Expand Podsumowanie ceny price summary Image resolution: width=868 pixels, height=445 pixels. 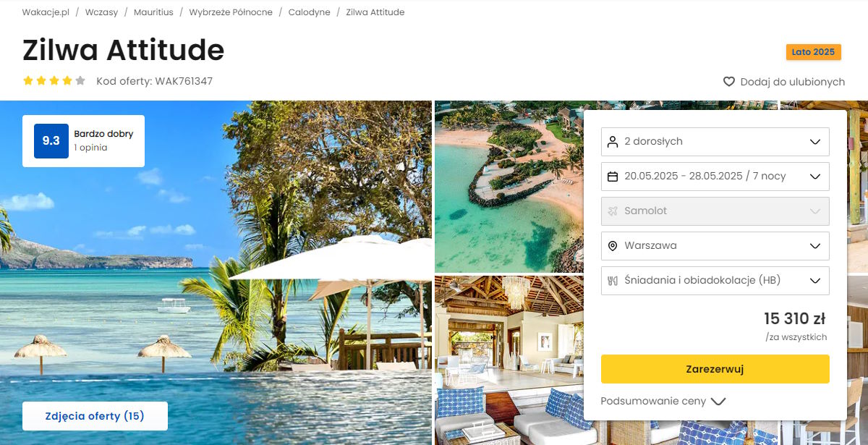tap(663, 401)
